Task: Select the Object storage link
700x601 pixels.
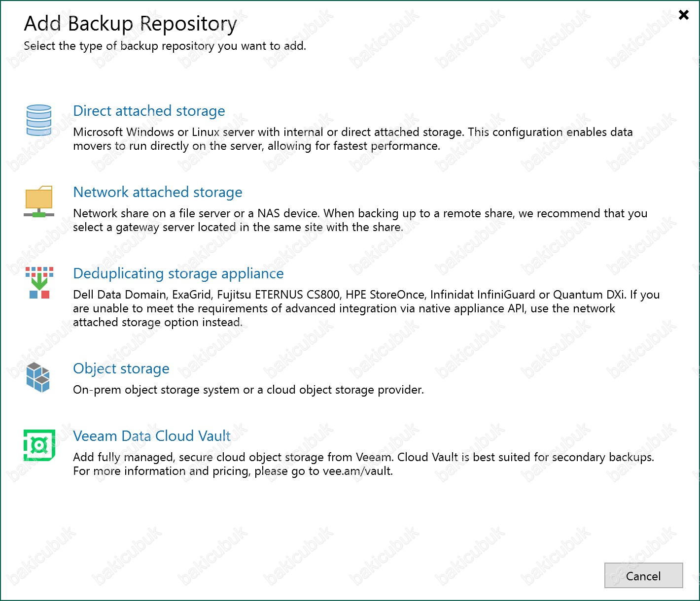Action: pyautogui.click(x=121, y=368)
